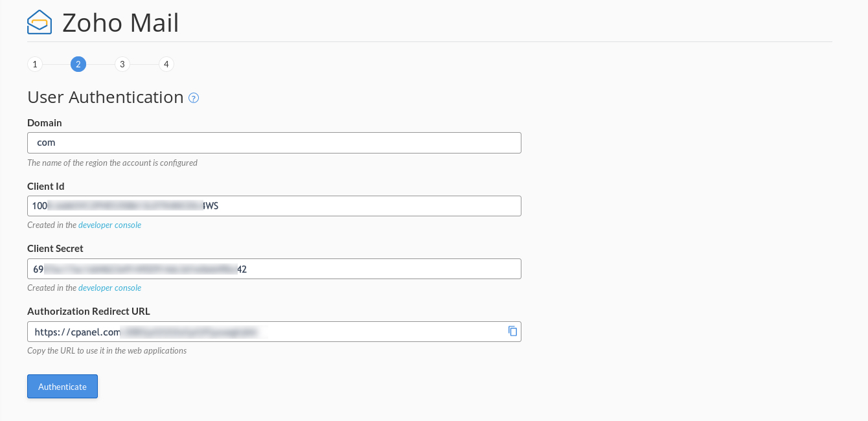Click the User Authentication heading
Screen dimensions: 868x421
106,97
